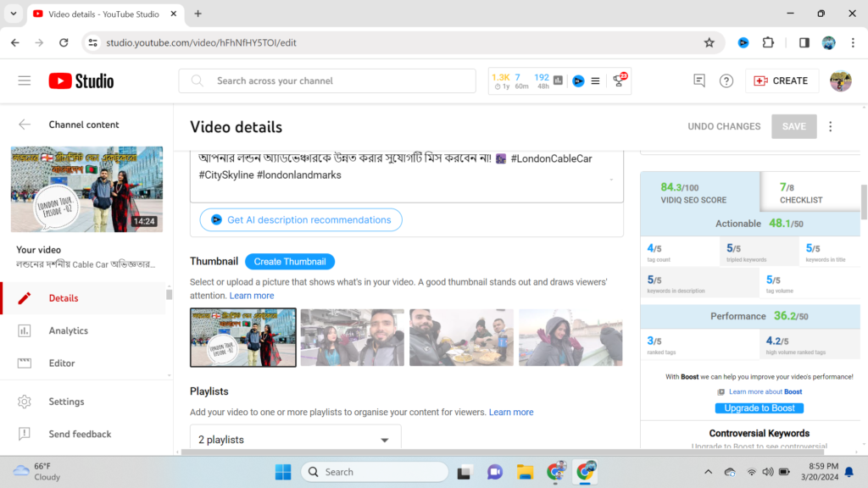Open File Explorer from the taskbar
Screen dimensions: 868x488
coord(525,472)
